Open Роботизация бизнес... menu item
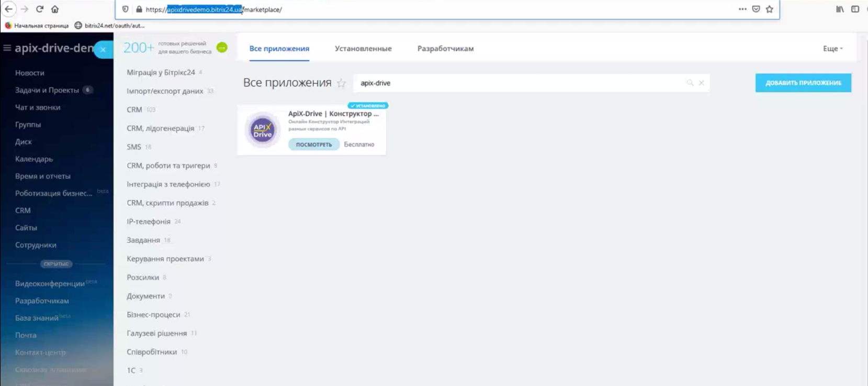 click(53, 193)
